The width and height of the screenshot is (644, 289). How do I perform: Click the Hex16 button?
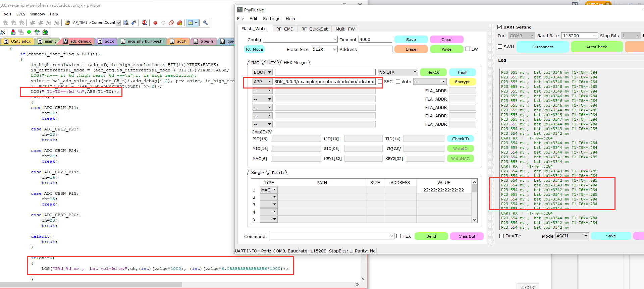click(x=433, y=72)
